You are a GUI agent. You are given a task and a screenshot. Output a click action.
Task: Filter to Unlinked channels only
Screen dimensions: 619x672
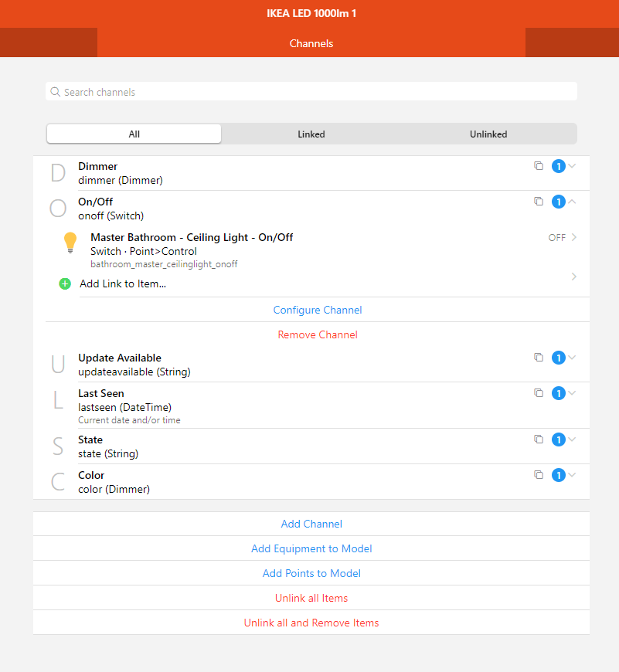[488, 134]
